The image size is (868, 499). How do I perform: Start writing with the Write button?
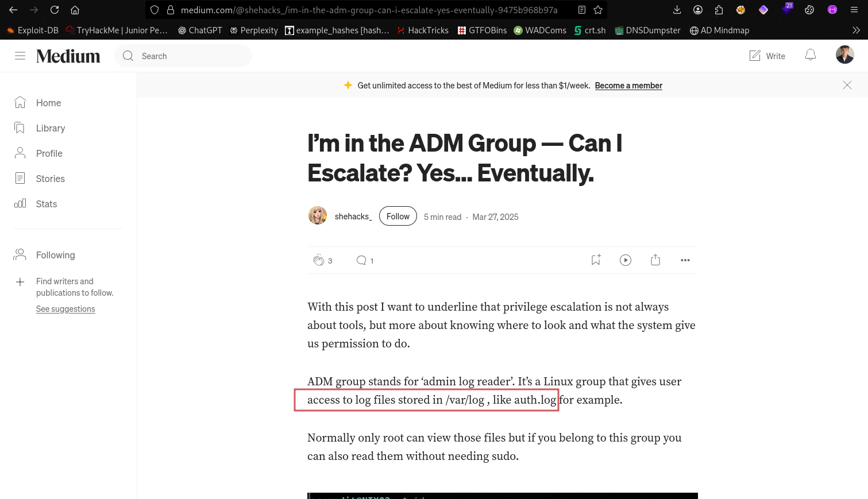767,56
